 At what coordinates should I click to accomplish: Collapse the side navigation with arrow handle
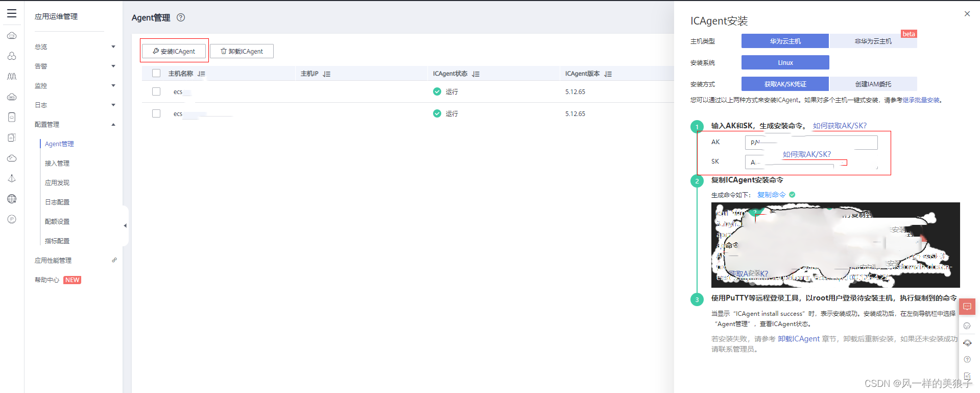click(125, 225)
